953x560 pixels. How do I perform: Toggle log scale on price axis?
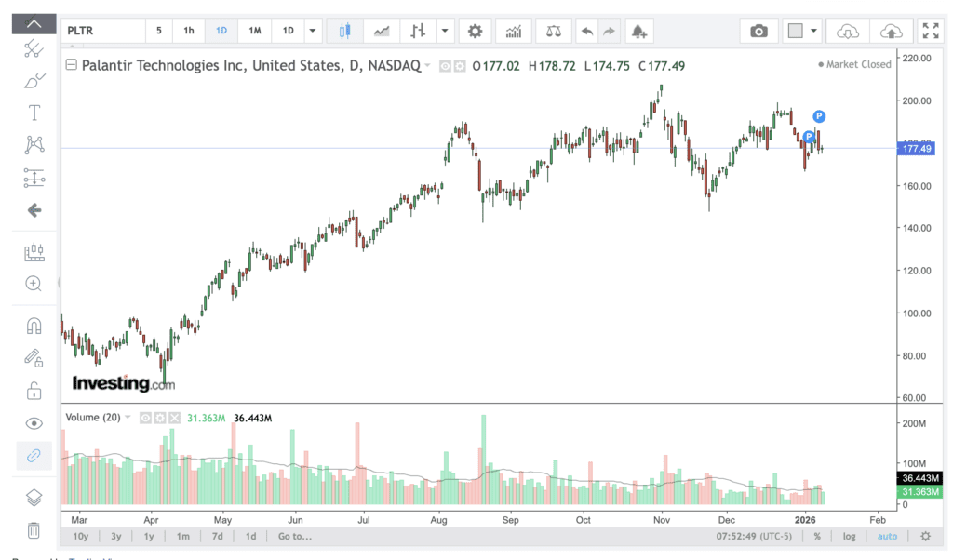(x=850, y=537)
